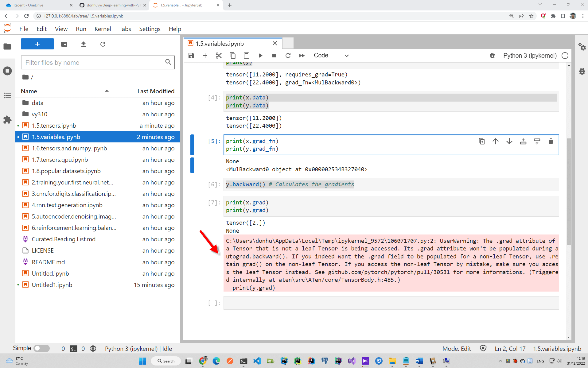
Task: Open the File Browser sidebar panel
Action: click(7, 47)
